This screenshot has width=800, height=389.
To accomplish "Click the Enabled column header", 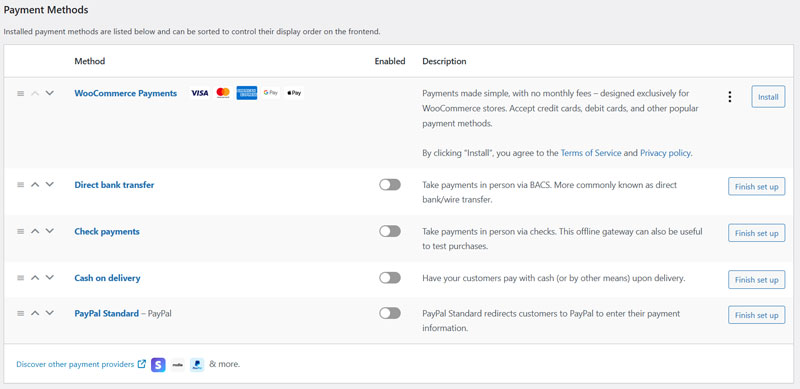I will click(x=390, y=61).
